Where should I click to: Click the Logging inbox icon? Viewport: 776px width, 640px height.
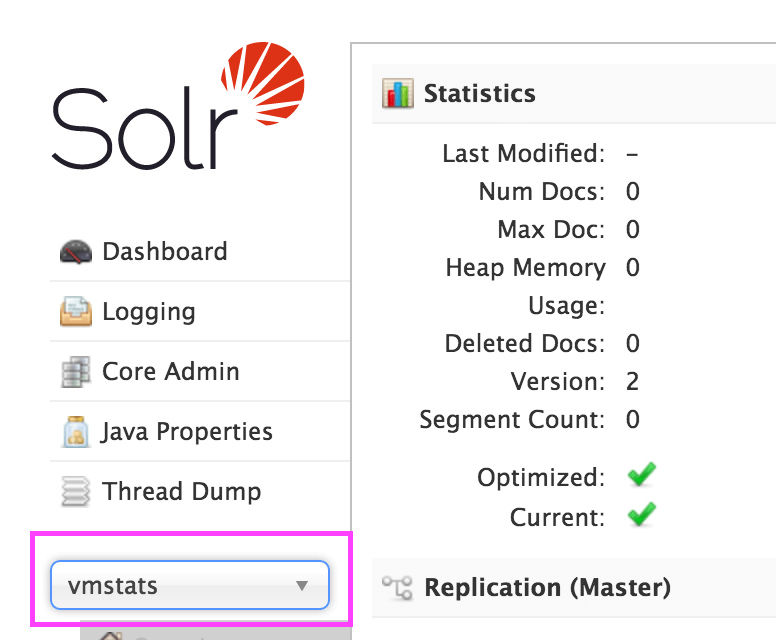tap(76, 311)
